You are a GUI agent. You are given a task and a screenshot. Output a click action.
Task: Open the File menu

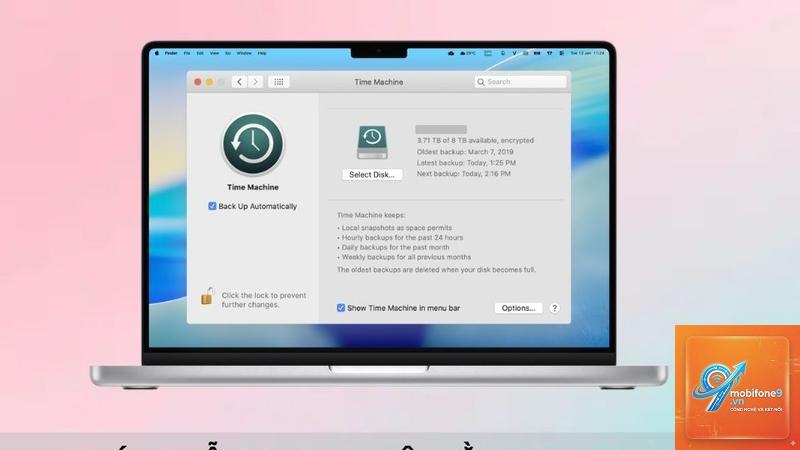tap(187, 53)
